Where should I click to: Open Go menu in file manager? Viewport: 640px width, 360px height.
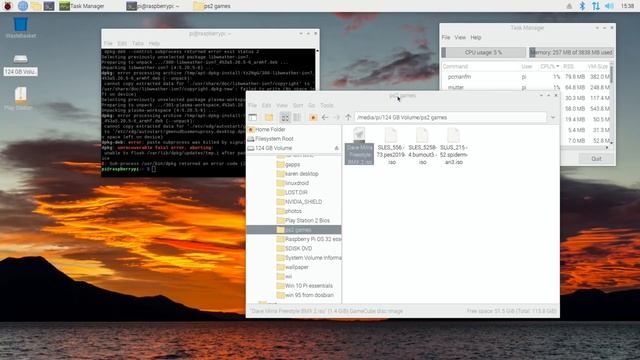tap(311, 105)
